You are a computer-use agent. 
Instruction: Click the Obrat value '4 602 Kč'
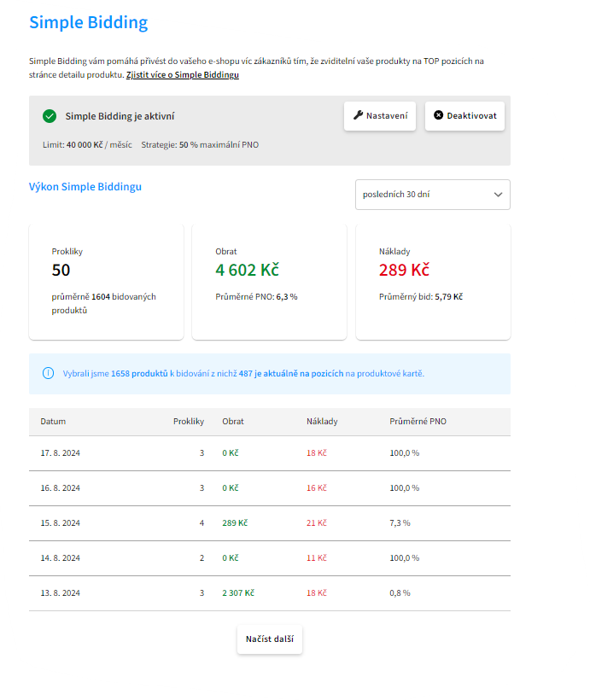[x=247, y=270]
